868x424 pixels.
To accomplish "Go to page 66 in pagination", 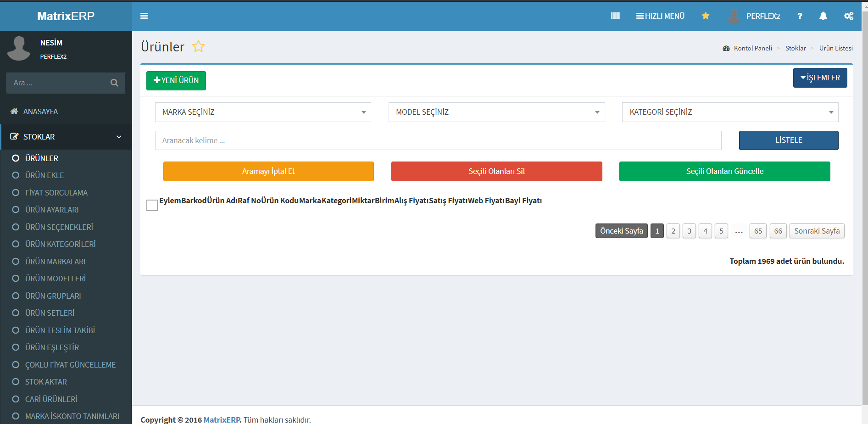I will point(778,231).
